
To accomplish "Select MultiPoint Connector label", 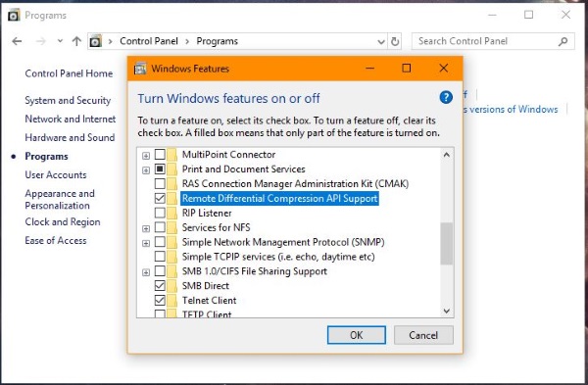I will point(228,155).
